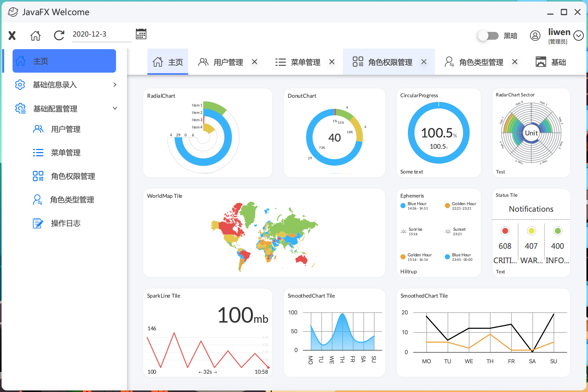Click the X collapse-sidebar icon

(12, 36)
